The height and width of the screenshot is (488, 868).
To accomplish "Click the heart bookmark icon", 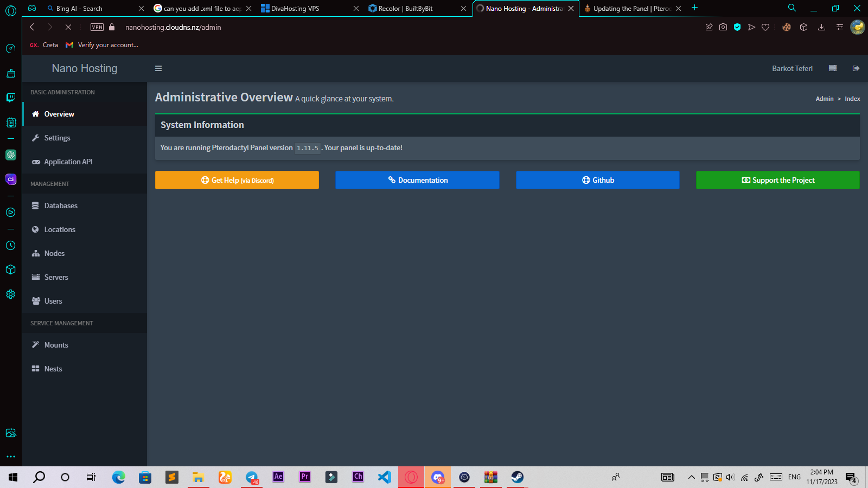I will [x=765, y=27].
